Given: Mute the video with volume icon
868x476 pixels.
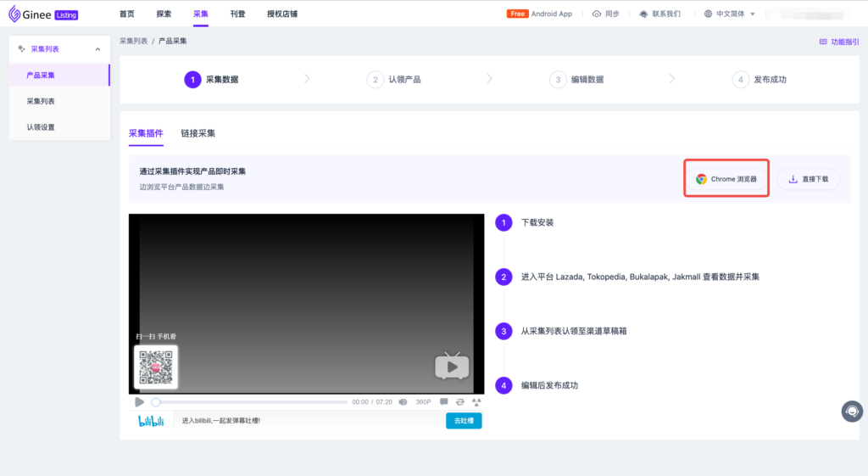Looking at the screenshot, I should pyautogui.click(x=403, y=402).
